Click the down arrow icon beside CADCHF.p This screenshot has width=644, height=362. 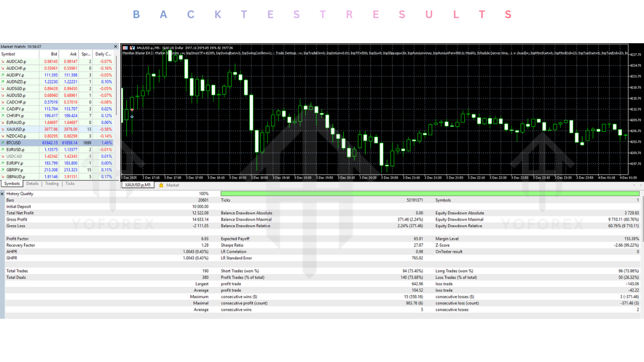3,102
